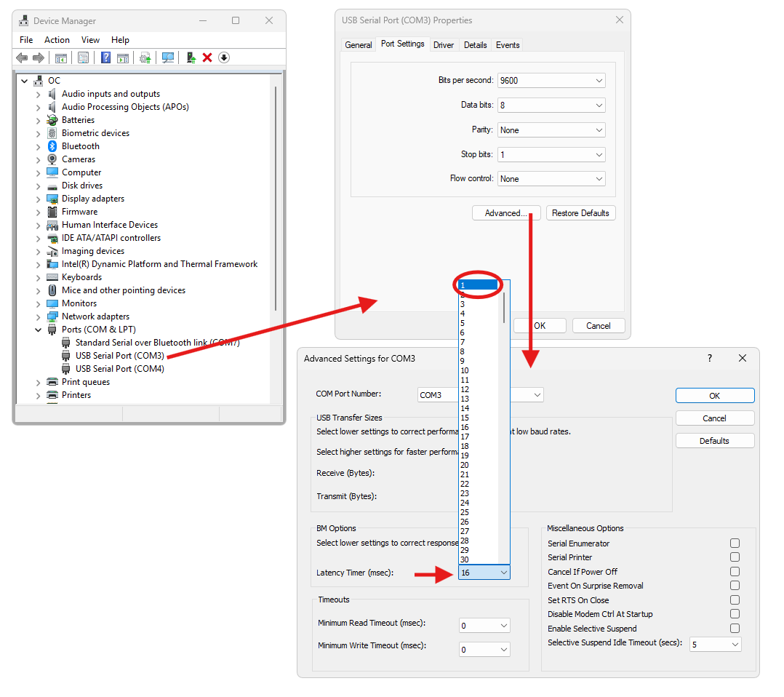Screen dimensions: 784x697
Task: Toggle the Enable Selective Suspend checkbox
Action: (x=735, y=629)
